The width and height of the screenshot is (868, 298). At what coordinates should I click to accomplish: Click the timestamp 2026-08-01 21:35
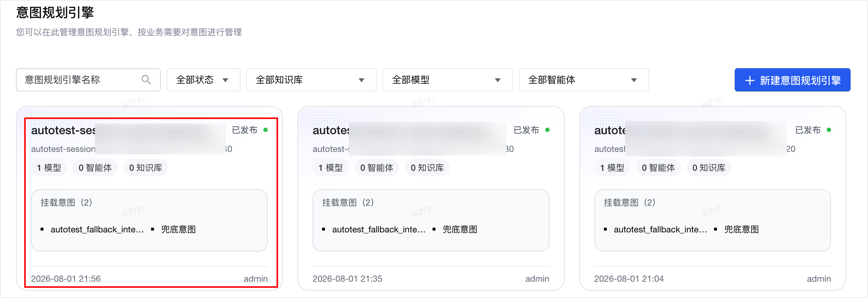point(347,279)
